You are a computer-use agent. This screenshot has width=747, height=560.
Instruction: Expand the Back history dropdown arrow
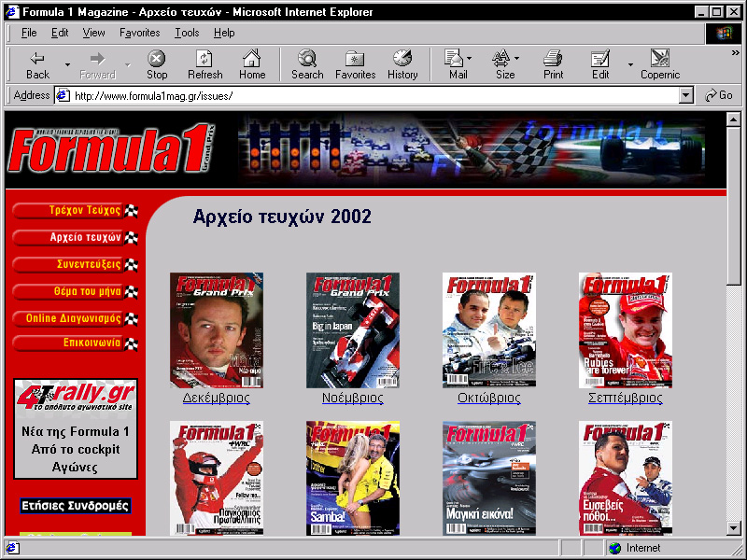click(67, 64)
